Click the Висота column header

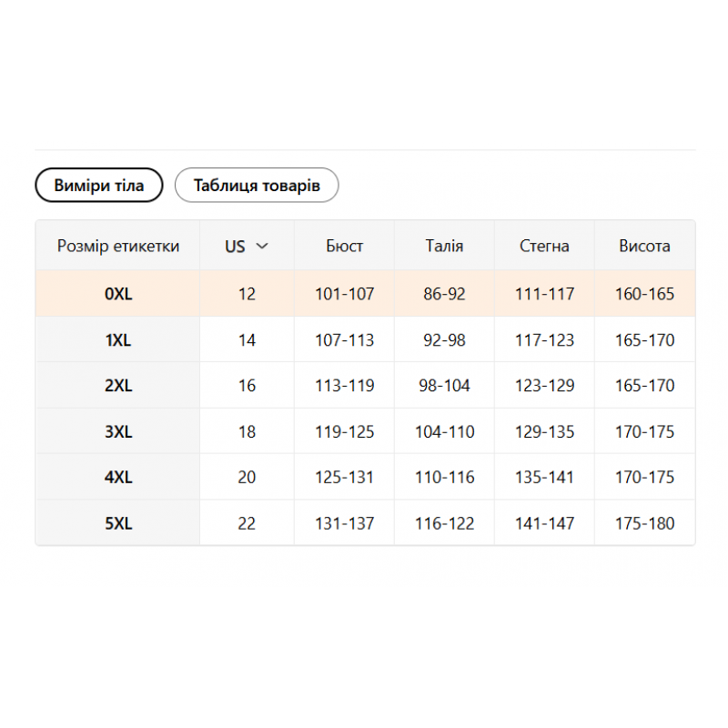(644, 246)
